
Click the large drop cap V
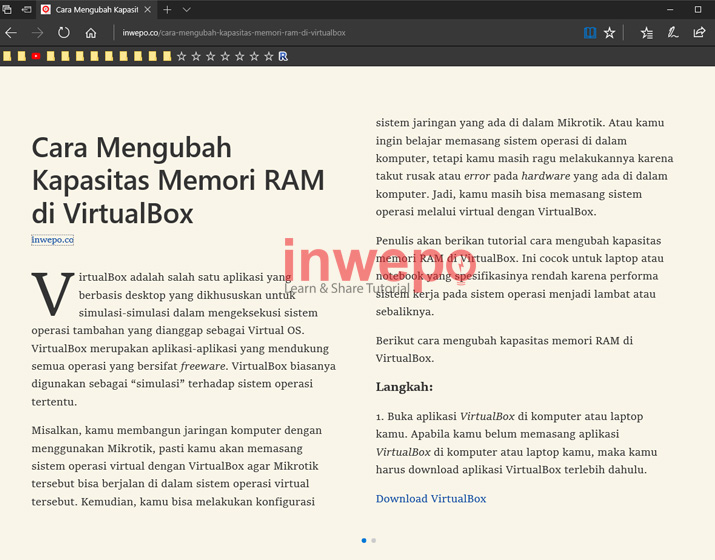click(x=52, y=294)
